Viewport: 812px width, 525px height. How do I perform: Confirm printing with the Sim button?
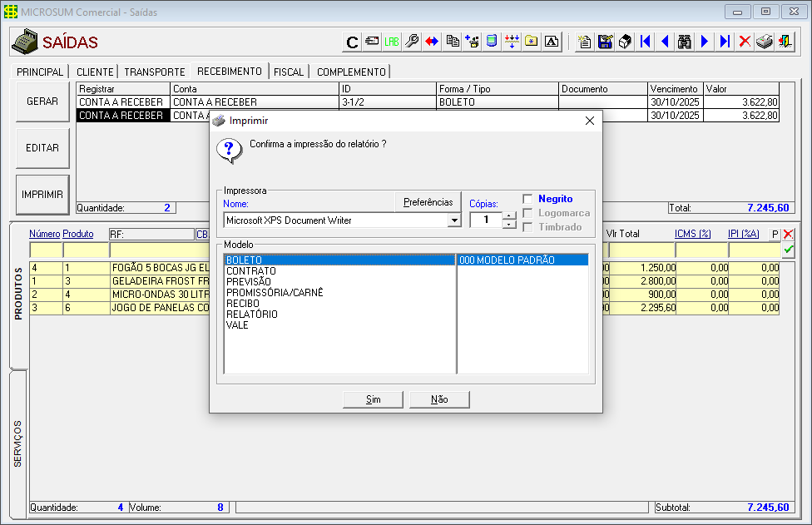pos(374,399)
